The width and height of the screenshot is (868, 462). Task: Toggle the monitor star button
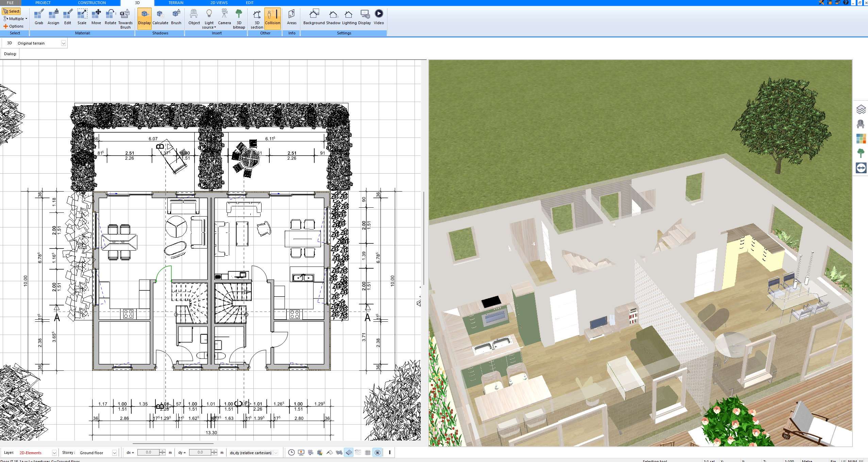[301, 452]
